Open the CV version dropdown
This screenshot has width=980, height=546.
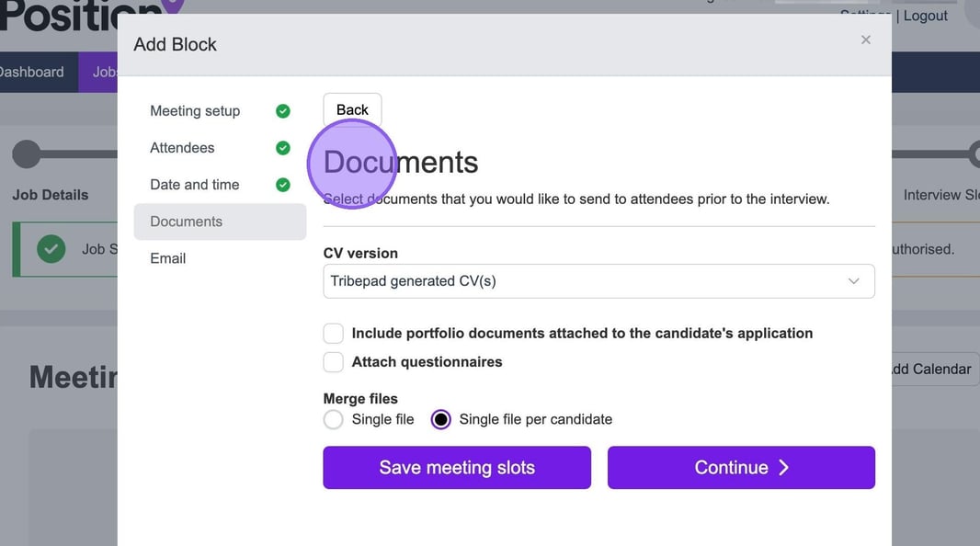[598, 281]
